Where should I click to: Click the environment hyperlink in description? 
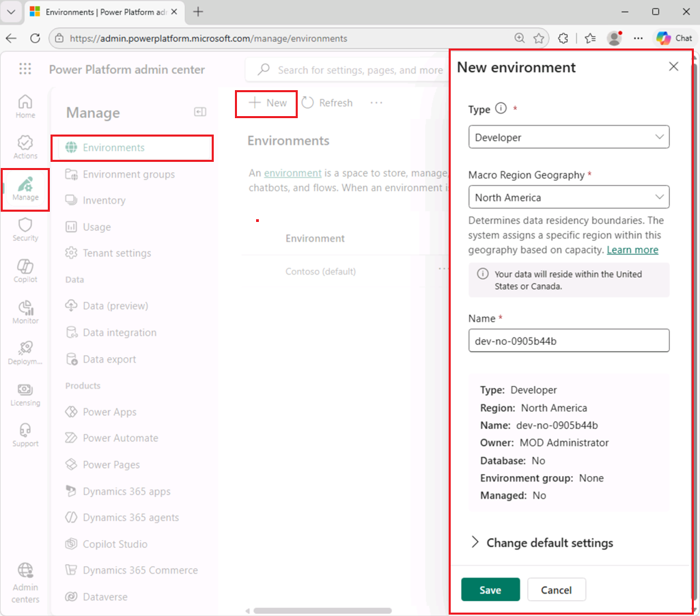click(x=292, y=173)
